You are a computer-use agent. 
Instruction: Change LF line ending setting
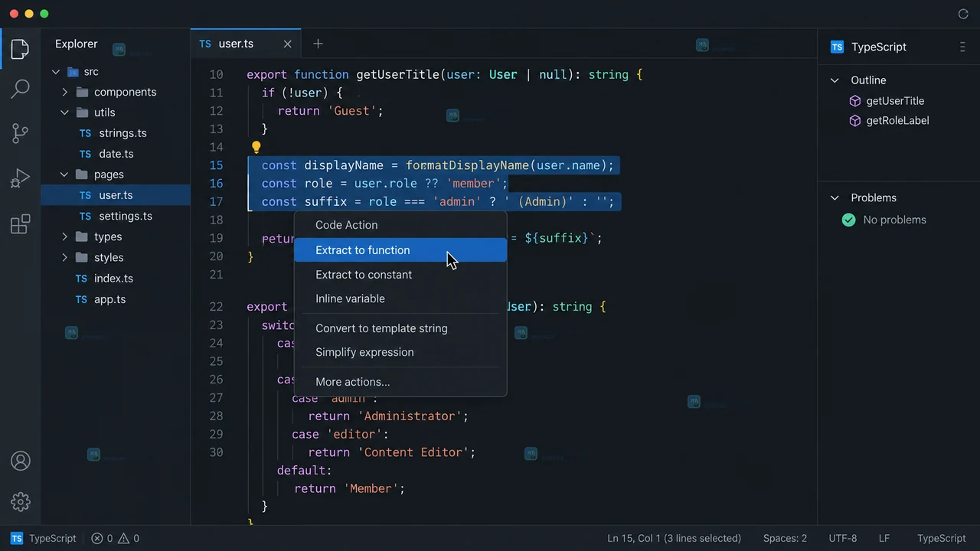[x=884, y=538]
